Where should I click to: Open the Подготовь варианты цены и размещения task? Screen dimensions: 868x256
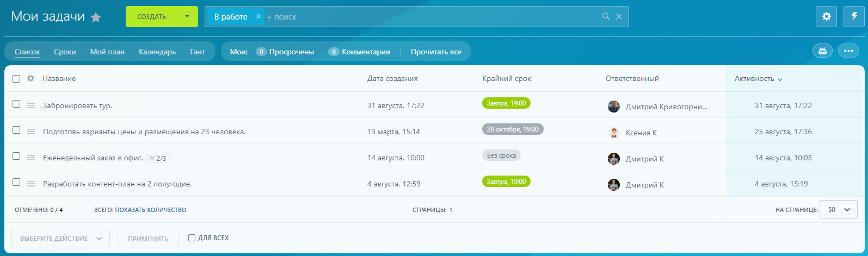click(x=144, y=132)
